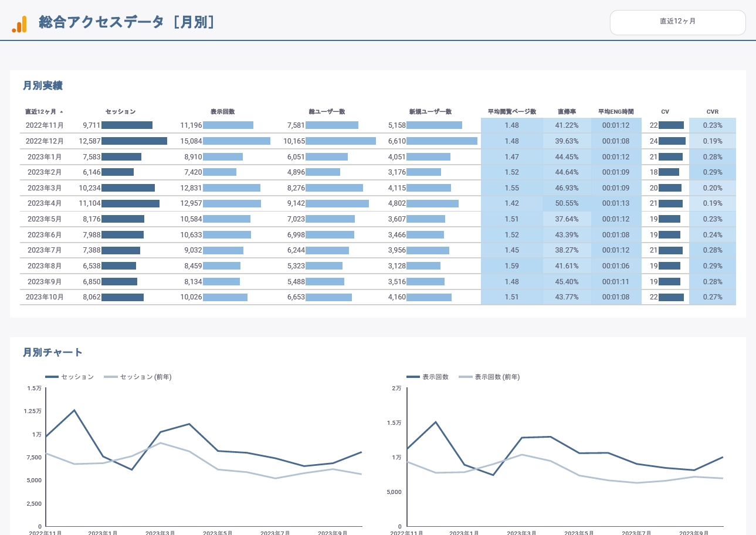
Task: Click the dark blue セッション legend line swatch
Action: point(52,377)
